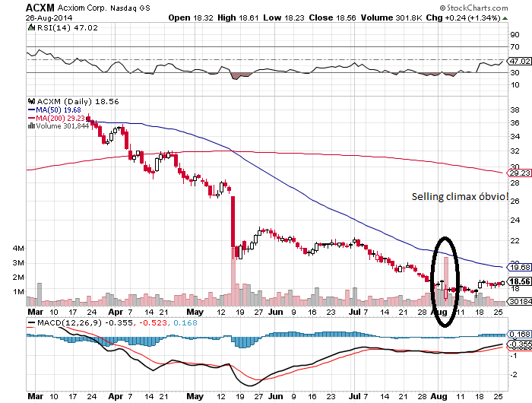Click the 0.168 histogram tag on right axis

click(519, 335)
